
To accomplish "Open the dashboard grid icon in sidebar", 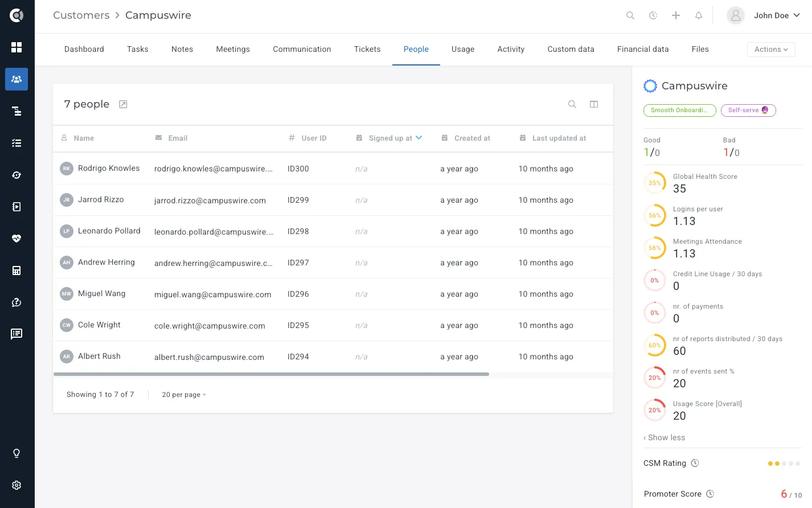I will pos(17,47).
